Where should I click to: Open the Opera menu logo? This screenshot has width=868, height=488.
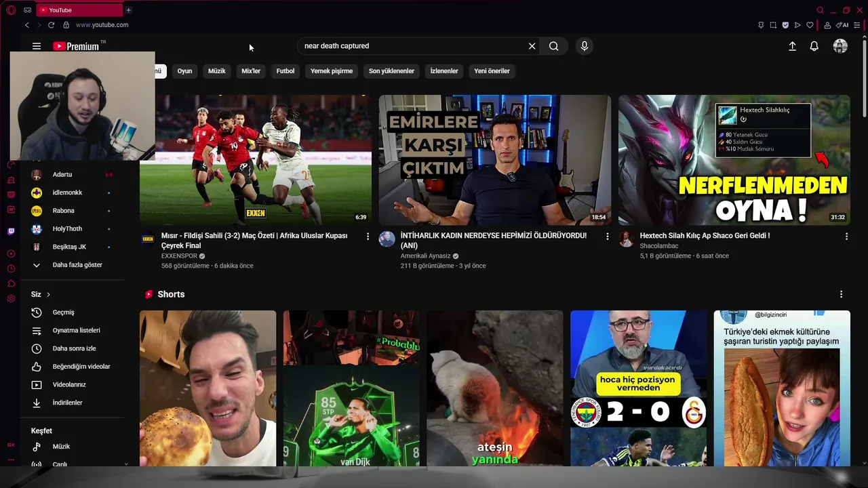tap(11, 10)
